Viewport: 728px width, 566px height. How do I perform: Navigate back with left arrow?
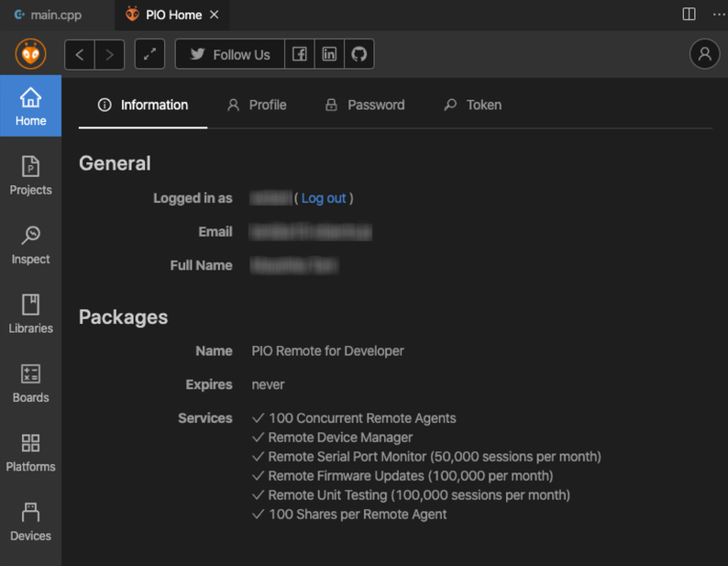(x=80, y=54)
